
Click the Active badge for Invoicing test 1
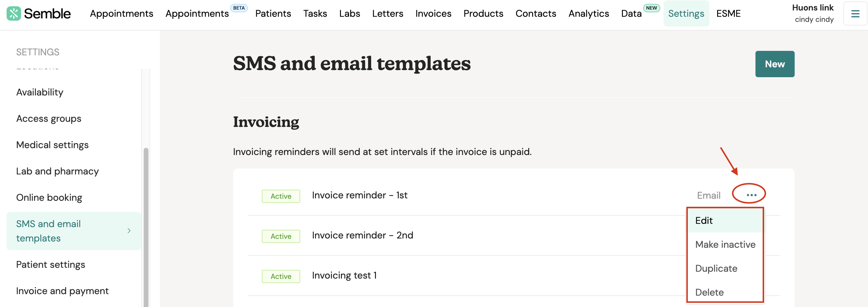click(x=281, y=276)
